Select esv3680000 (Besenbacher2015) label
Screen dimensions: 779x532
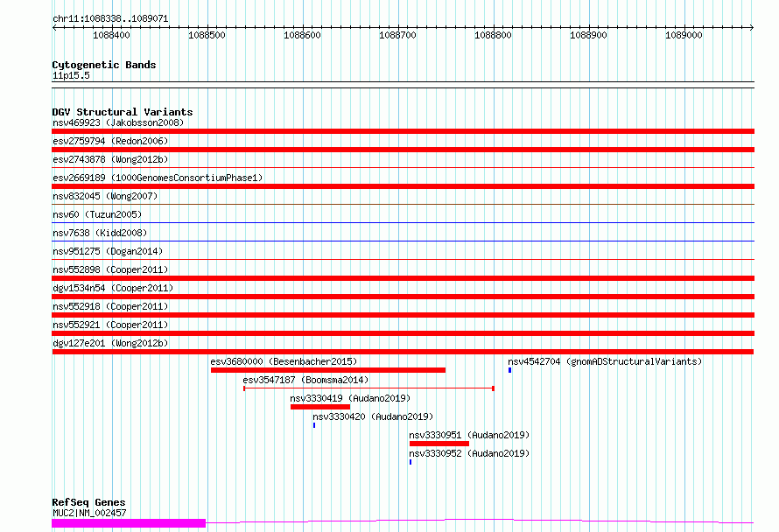click(284, 361)
